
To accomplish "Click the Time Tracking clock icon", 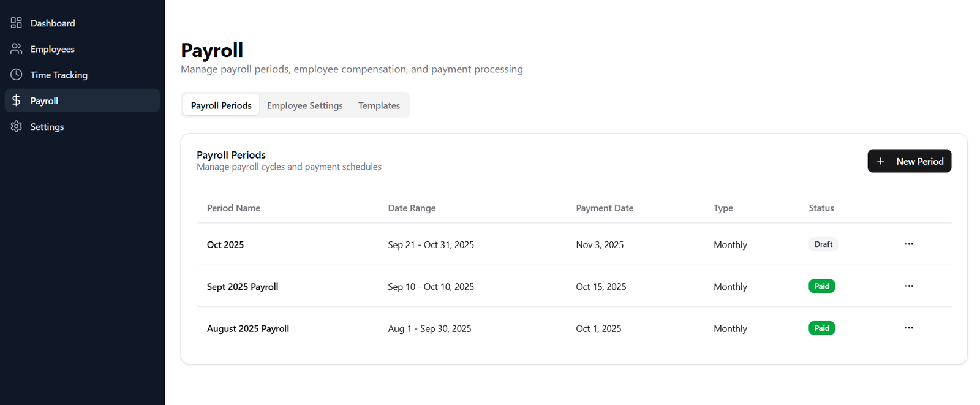I will [x=17, y=75].
